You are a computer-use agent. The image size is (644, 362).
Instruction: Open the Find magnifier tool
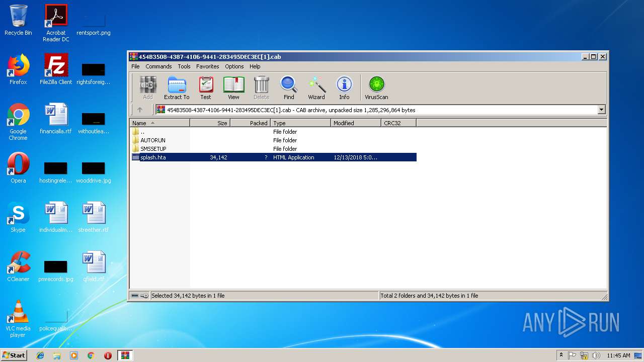point(289,88)
